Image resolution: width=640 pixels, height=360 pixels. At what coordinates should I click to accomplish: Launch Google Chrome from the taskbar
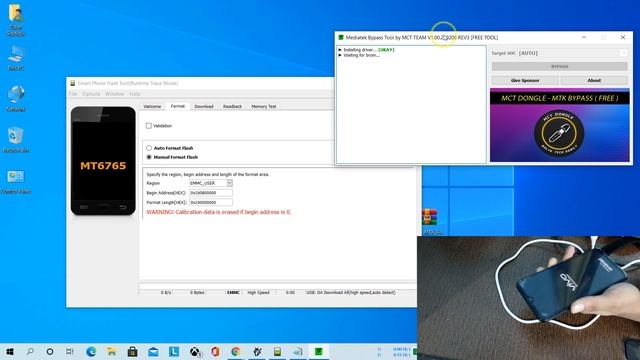236,351
